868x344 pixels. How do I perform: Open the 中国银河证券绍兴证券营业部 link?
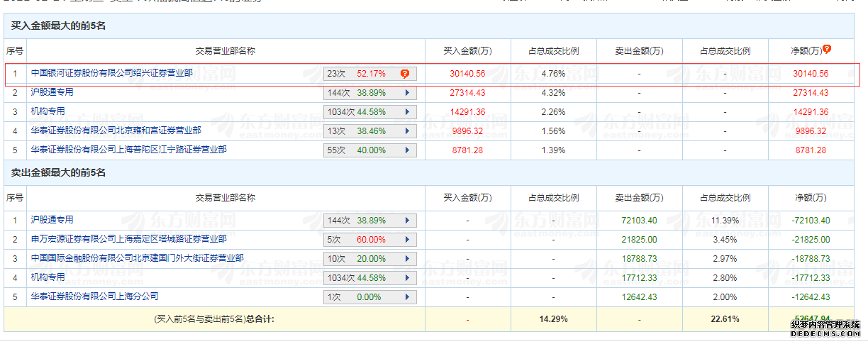(x=111, y=72)
